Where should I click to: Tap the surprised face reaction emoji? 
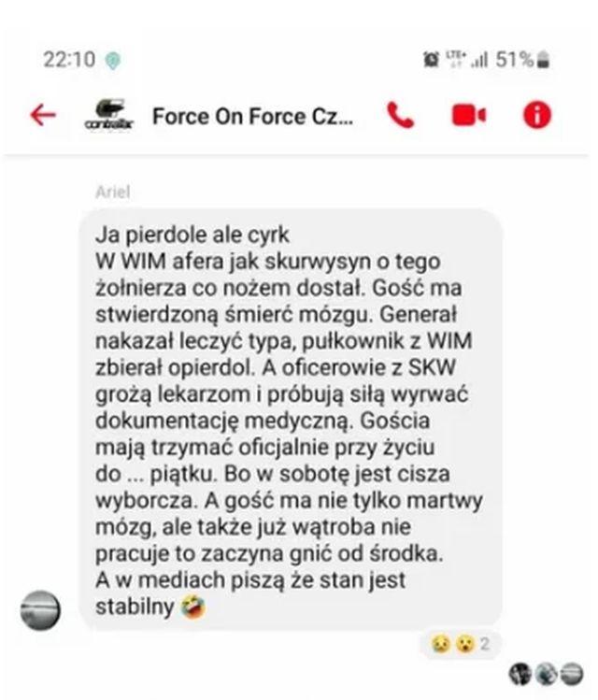[x=465, y=644]
